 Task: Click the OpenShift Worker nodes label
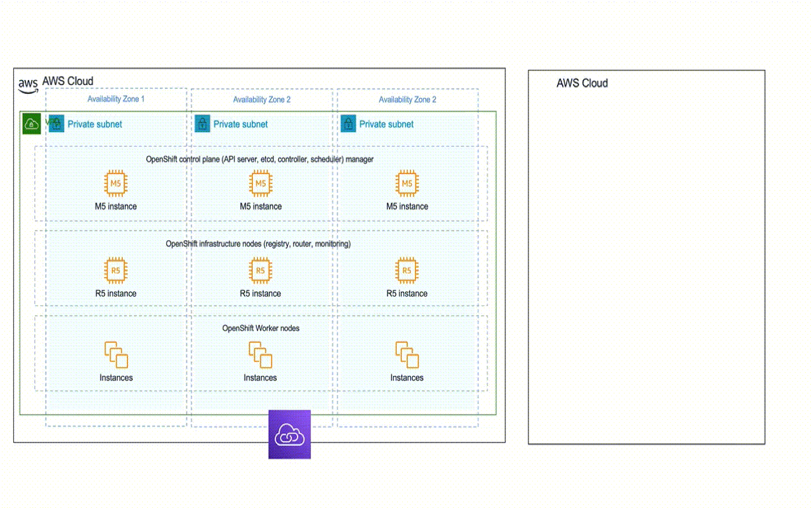[261, 328]
